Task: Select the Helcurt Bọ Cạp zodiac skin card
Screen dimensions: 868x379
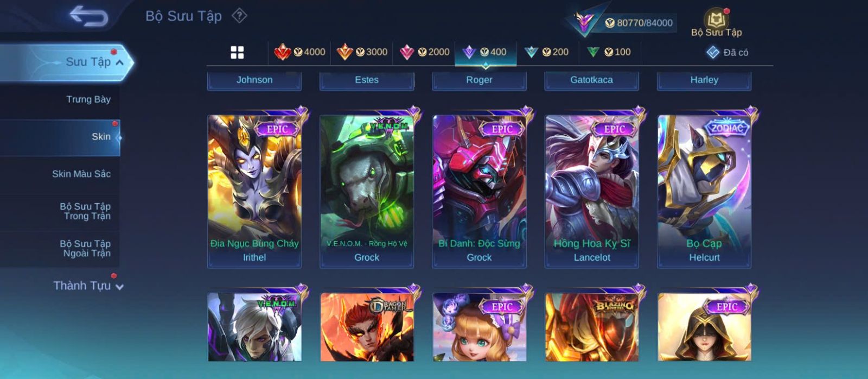Action: point(704,191)
